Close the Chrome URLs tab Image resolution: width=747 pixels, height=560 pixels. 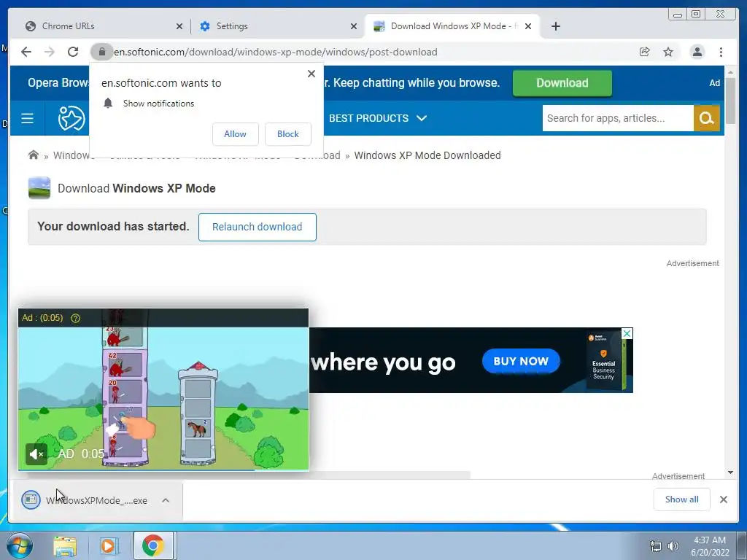(179, 26)
